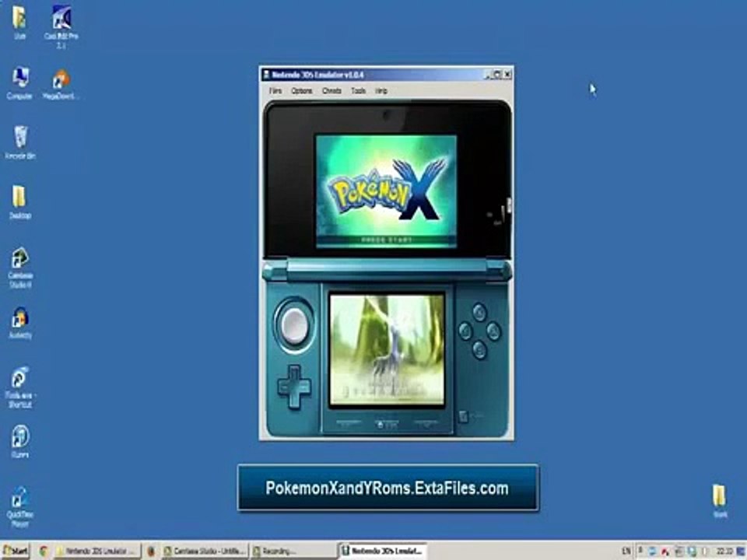747x560 pixels.
Task: Open the Camtasia Studio shortcut icon
Action: (20, 267)
